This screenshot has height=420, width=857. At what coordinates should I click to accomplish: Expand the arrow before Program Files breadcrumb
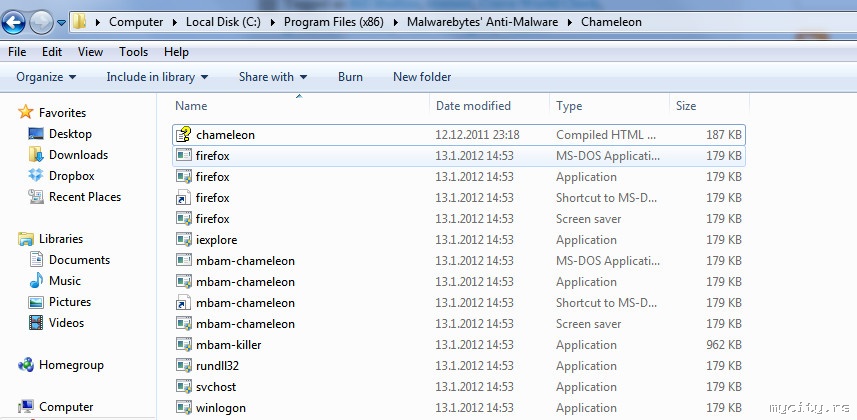coord(273,22)
